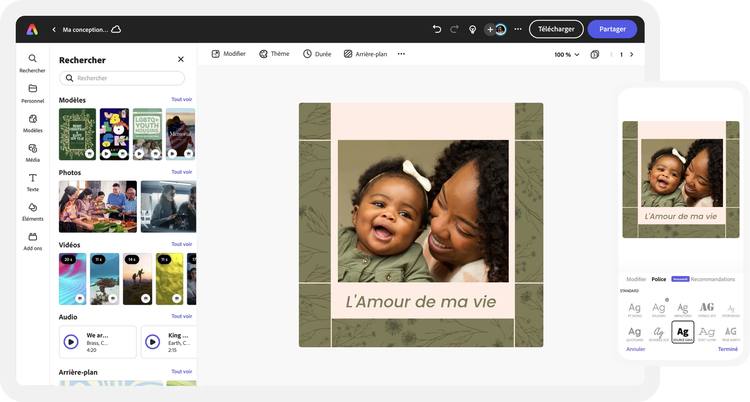The image size is (750, 402).
Task: Open Add ons in the left sidebar
Action: point(33,241)
